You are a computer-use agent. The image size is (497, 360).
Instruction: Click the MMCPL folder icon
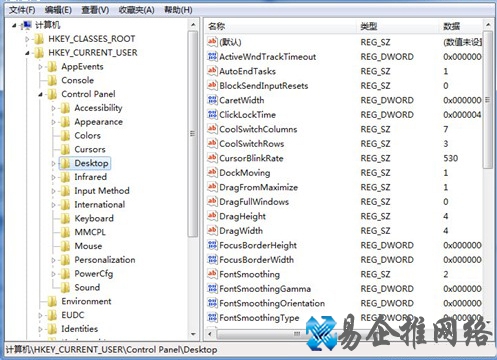[x=65, y=232]
